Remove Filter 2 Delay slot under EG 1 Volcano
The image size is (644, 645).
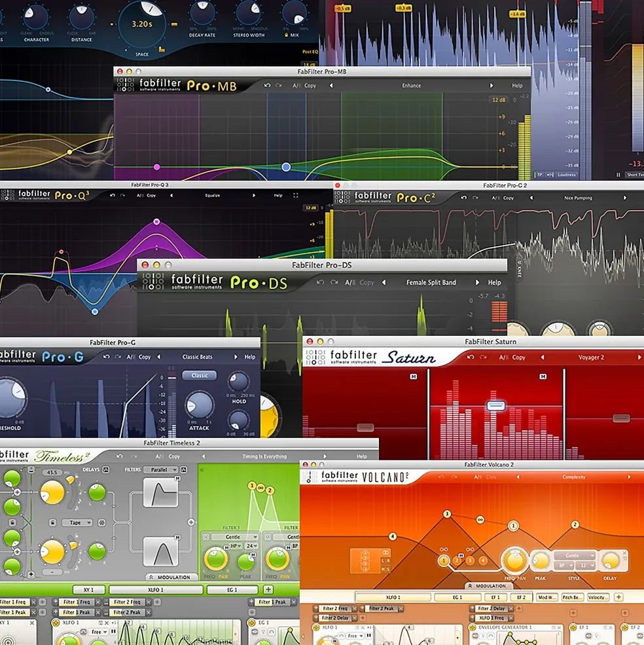click(510, 608)
